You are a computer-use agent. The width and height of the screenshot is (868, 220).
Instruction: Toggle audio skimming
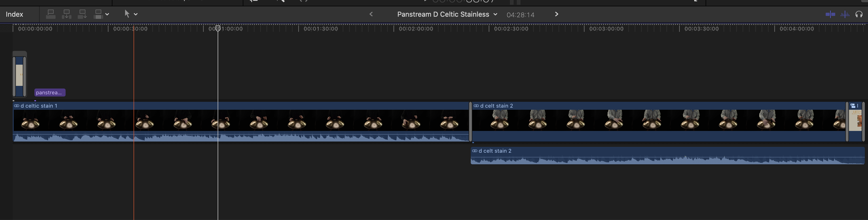point(845,14)
